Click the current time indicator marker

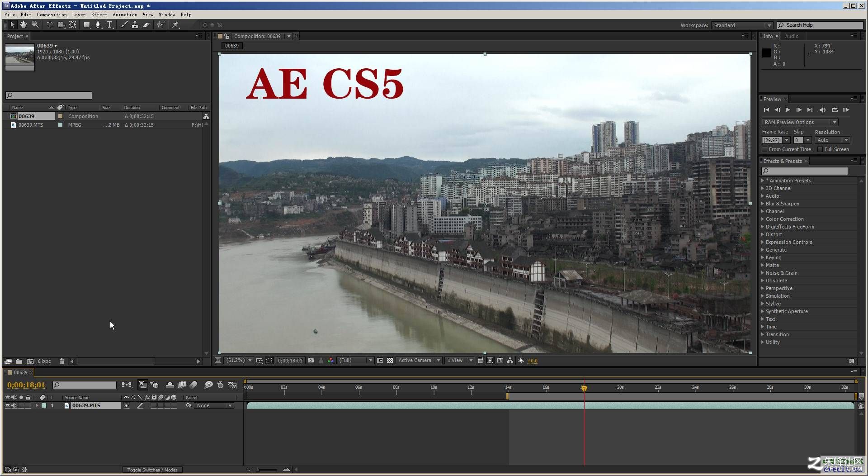pos(584,388)
